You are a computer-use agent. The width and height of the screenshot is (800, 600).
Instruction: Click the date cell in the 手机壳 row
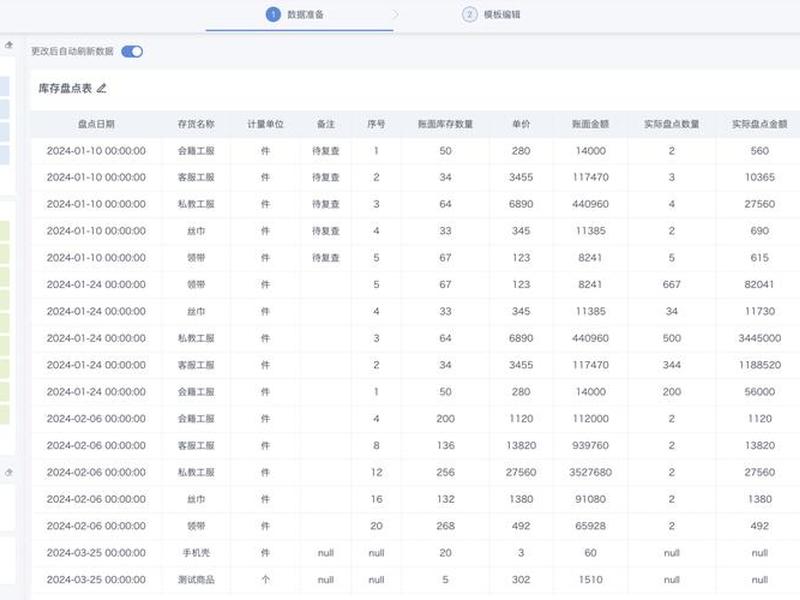[96, 553]
